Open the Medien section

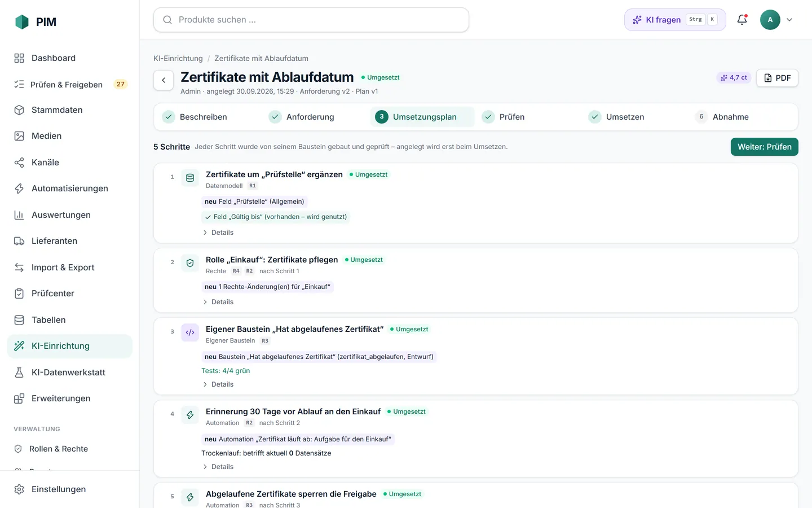point(69,136)
